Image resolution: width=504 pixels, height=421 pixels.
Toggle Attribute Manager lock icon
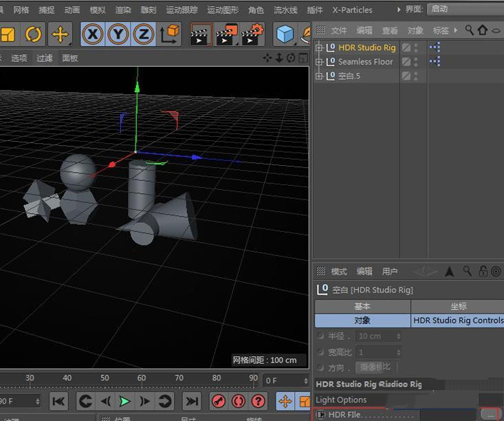pyautogui.click(x=483, y=272)
